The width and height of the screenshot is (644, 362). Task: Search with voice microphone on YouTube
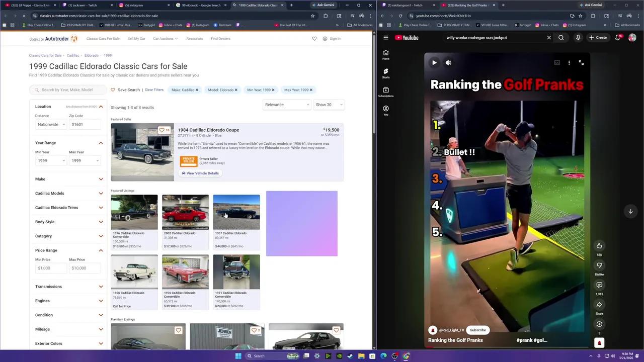pyautogui.click(x=578, y=38)
